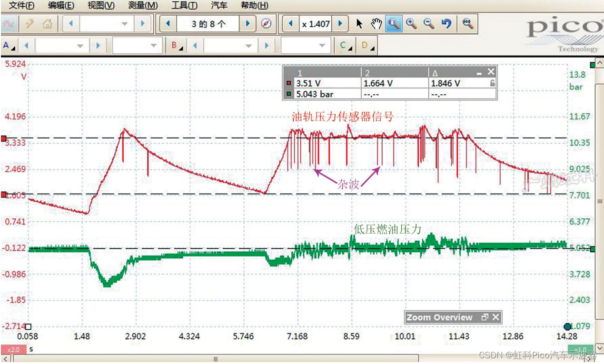
Task: Increase channel B range arrow
Action: (x=267, y=46)
